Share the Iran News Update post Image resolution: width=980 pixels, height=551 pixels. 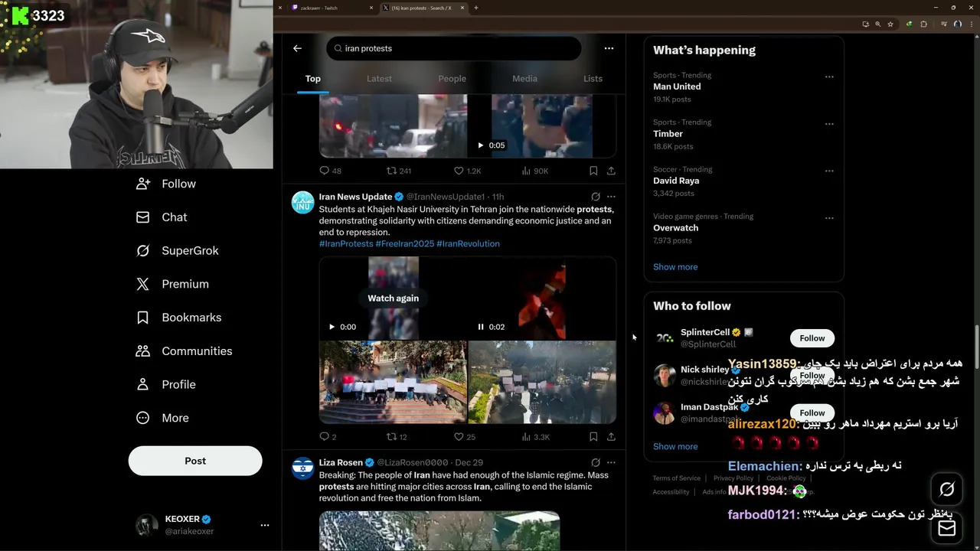pyautogui.click(x=611, y=437)
